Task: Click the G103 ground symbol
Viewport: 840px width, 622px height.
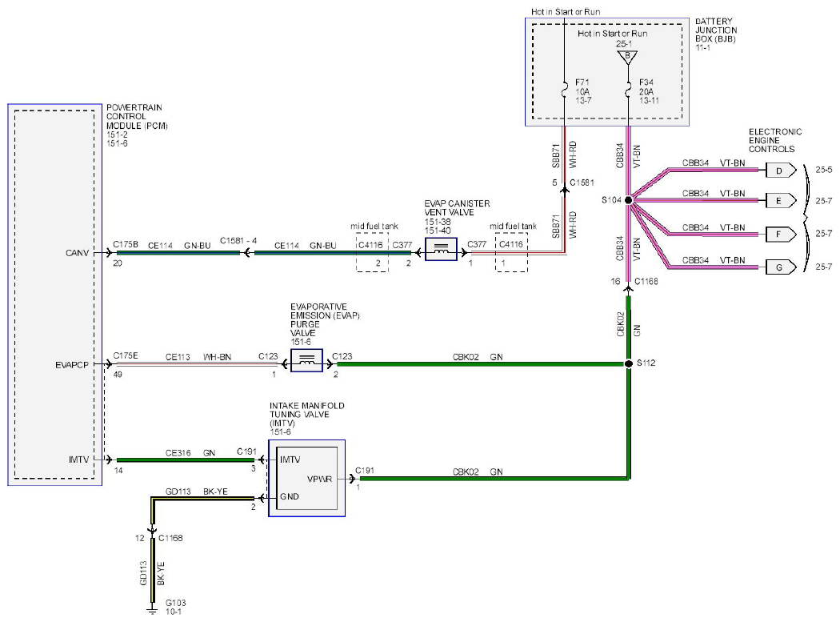Action: pos(152,610)
